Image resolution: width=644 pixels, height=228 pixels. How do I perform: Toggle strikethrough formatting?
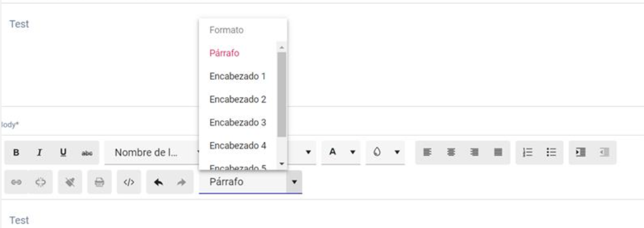86,152
